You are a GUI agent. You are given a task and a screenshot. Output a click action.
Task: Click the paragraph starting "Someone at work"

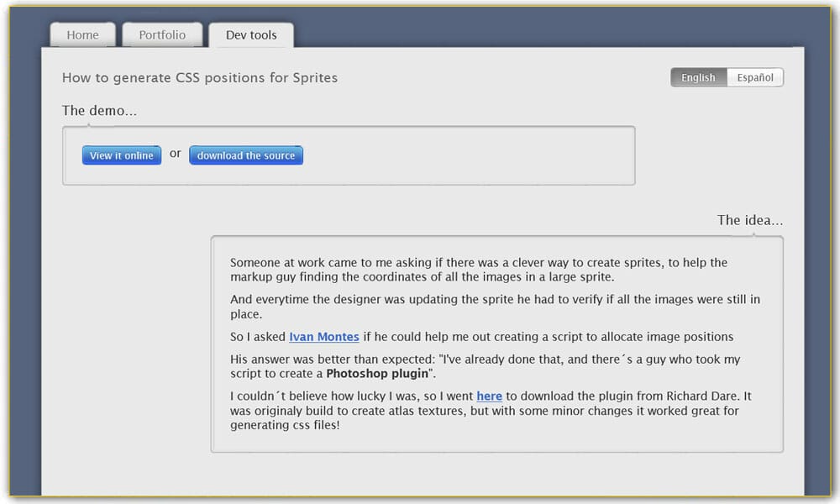479,270
